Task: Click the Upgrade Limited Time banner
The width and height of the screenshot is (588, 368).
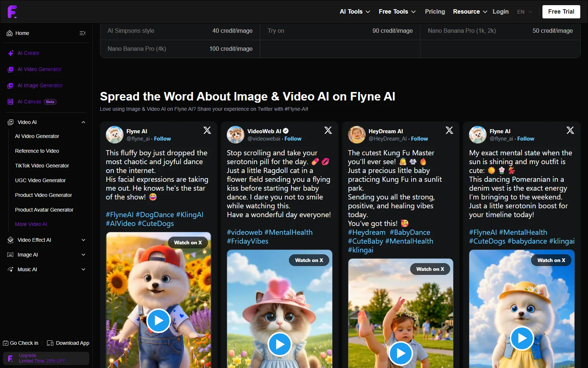Action: click(x=46, y=358)
